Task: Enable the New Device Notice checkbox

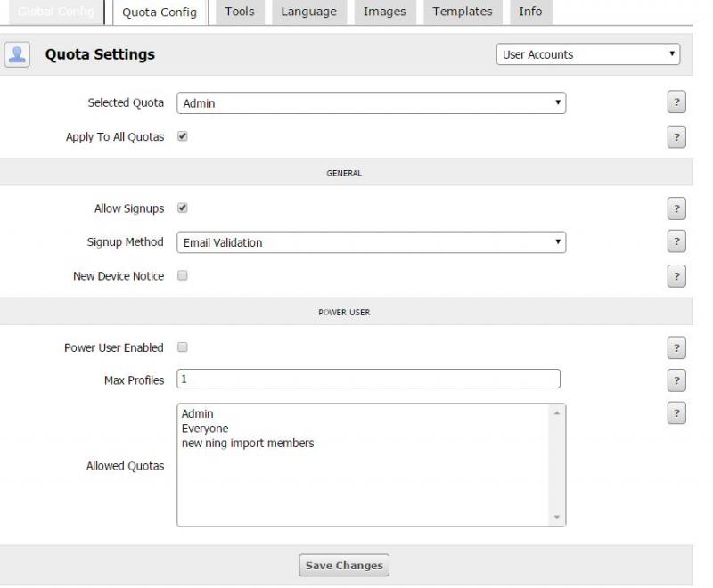Action: click(x=183, y=276)
